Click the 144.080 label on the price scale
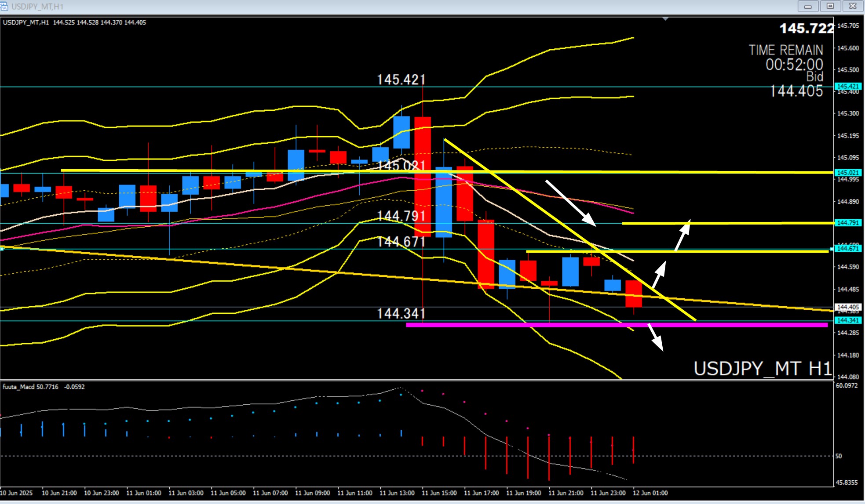 point(848,377)
